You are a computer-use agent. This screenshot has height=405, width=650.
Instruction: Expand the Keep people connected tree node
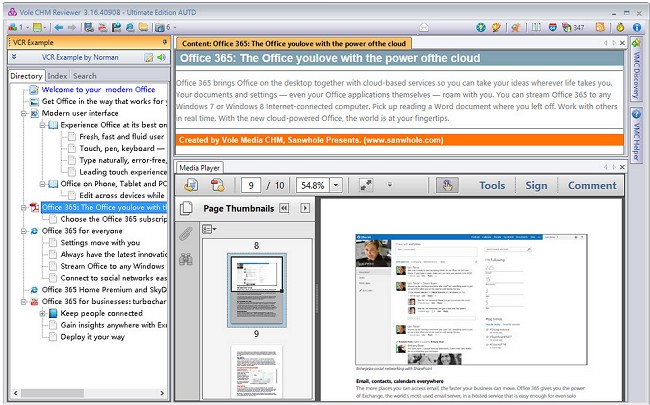[42, 313]
